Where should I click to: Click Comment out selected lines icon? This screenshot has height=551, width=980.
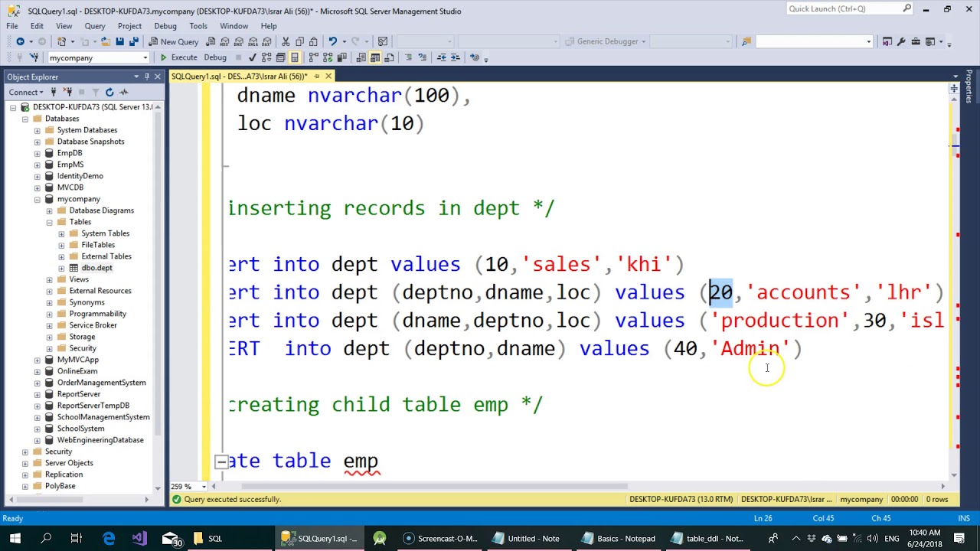point(408,57)
